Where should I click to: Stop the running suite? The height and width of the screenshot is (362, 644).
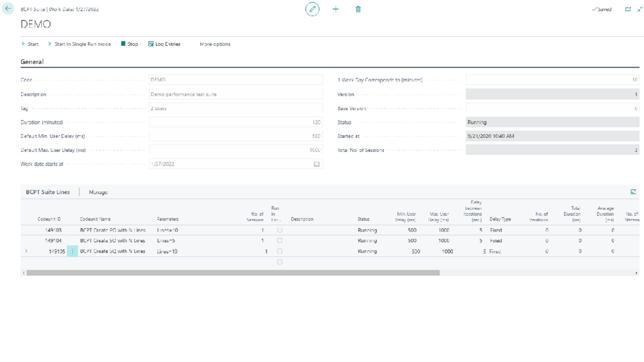pyautogui.click(x=129, y=44)
